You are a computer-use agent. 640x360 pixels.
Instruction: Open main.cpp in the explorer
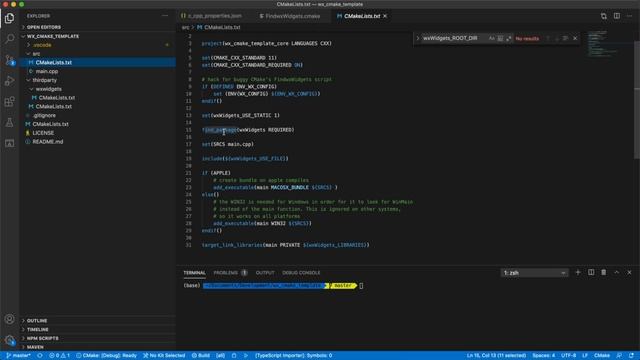click(47, 71)
